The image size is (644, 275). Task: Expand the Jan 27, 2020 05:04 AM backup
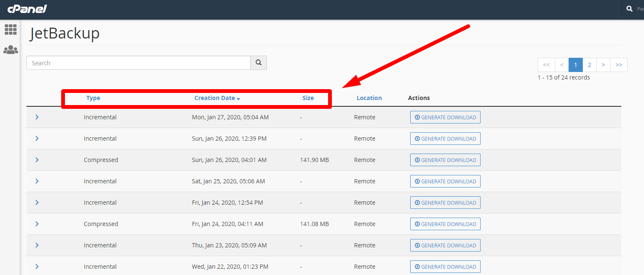[x=37, y=117]
